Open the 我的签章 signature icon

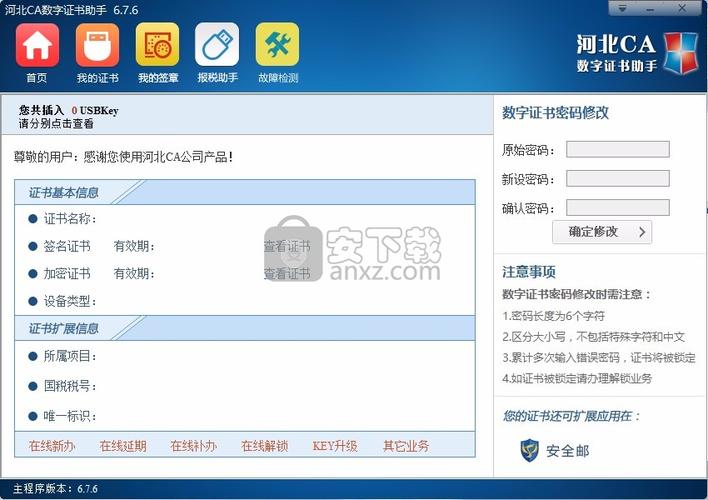pos(157,45)
